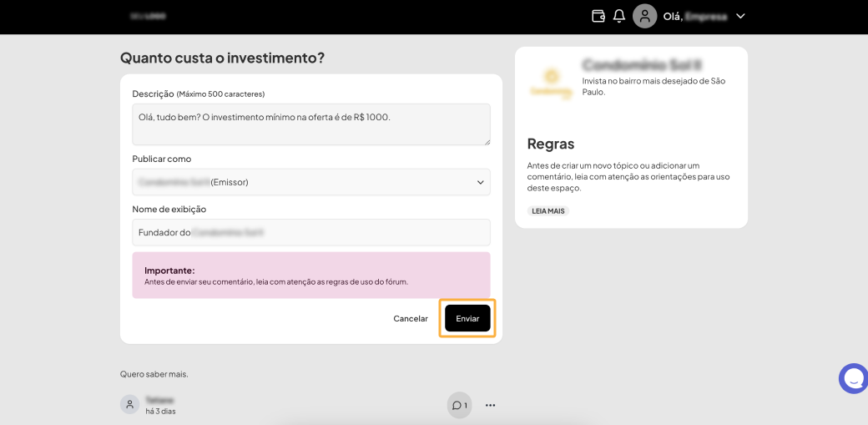Click the "Nome de exibição" input field
The height and width of the screenshot is (425, 868).
click(310, 232)
